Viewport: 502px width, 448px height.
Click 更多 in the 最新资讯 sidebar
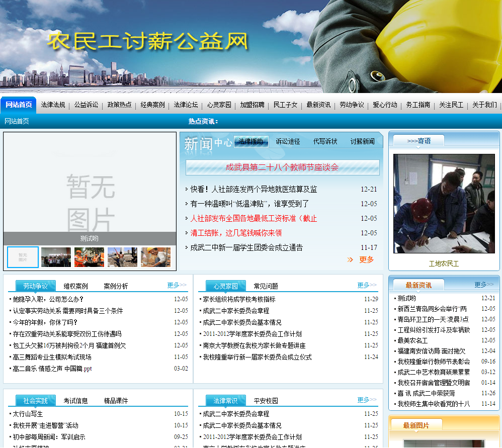484,285
